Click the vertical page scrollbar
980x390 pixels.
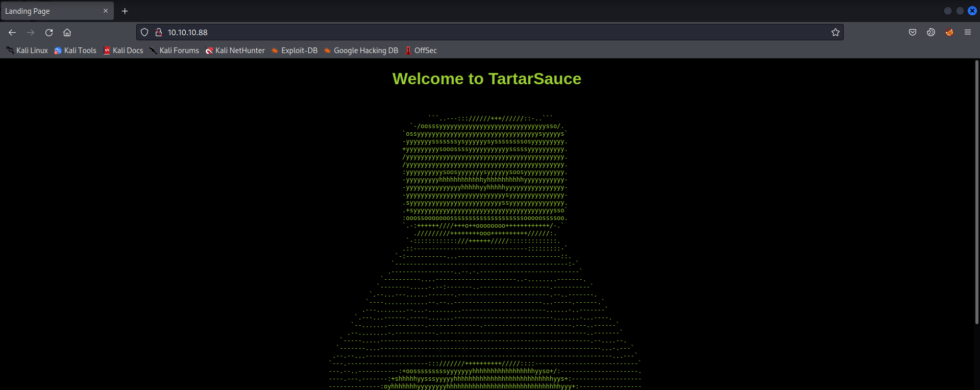976,192
